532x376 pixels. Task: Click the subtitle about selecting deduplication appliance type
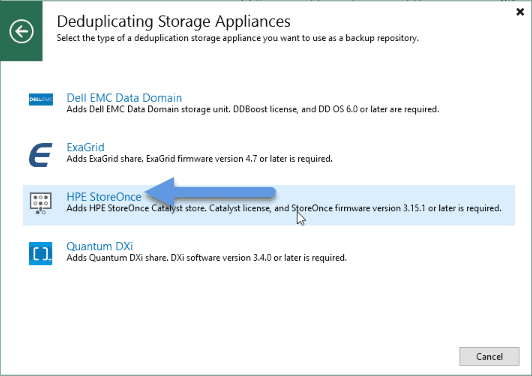238,38
